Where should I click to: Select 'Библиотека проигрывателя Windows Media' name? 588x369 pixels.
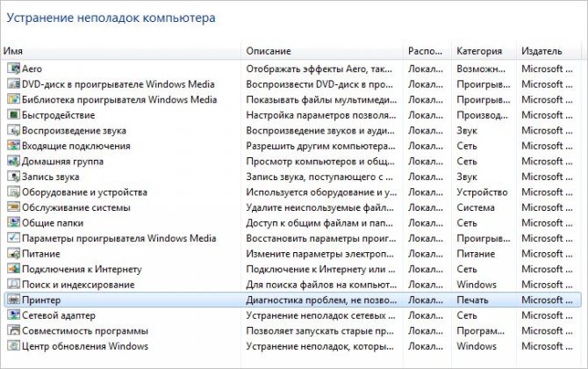(x=119, y=99)
